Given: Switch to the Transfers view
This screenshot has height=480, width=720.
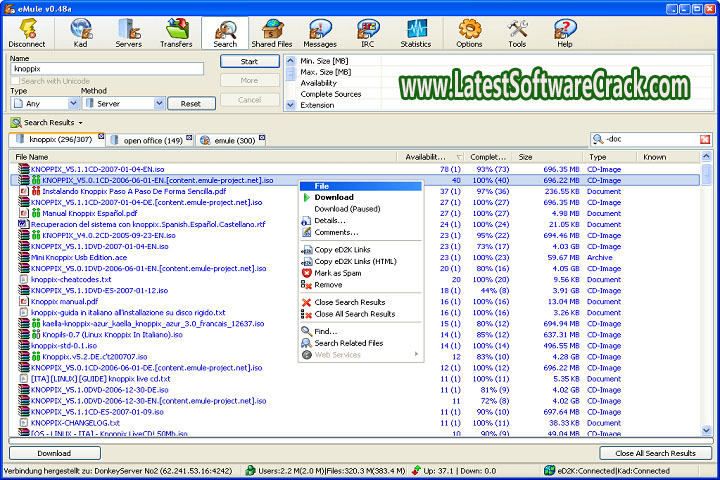Looking at the screenshot, I should point(176,33).
